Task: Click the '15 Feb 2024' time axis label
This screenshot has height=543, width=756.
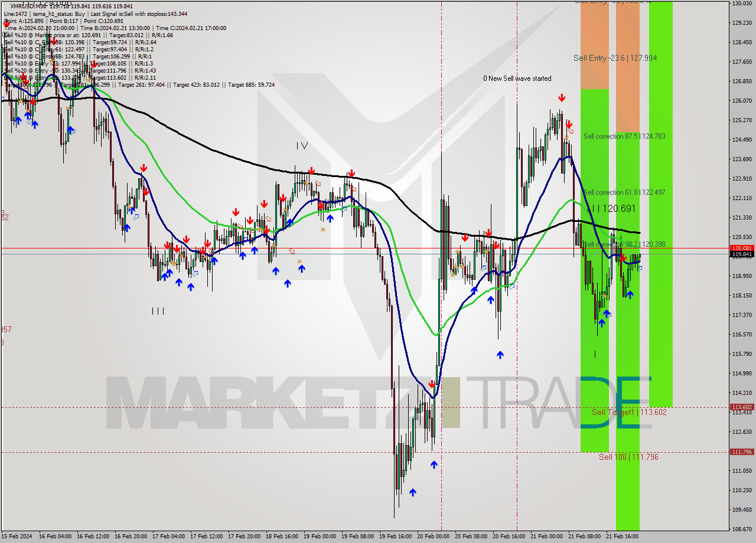Action: pyautogui.click(x=17, y=537)
